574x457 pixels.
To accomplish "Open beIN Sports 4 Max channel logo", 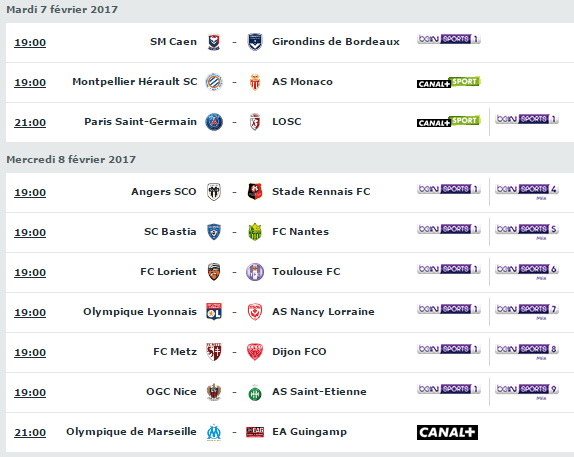I will click(x=527, y=192).
